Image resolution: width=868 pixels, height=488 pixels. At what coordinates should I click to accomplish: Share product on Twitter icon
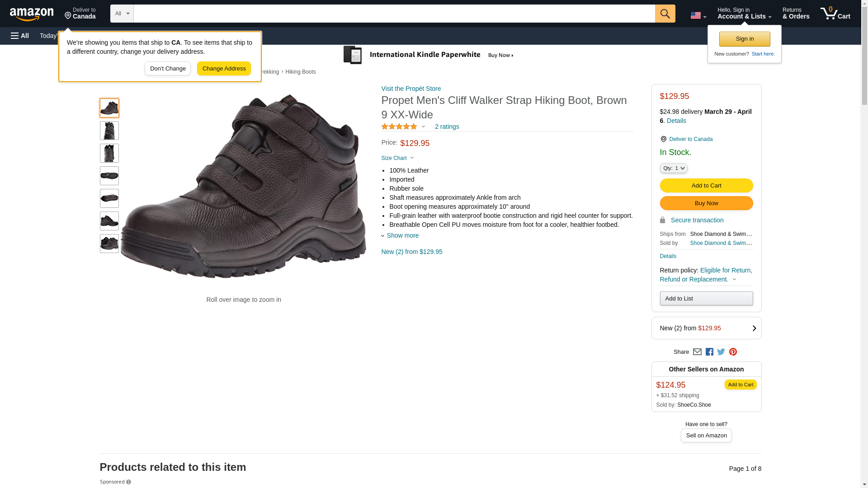[721, 352]
